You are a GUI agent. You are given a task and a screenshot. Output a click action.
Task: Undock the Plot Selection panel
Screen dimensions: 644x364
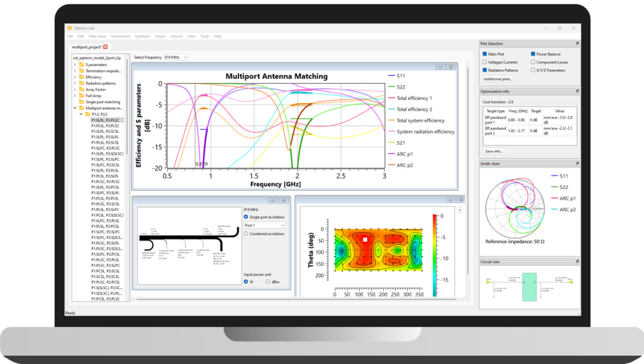click(x=577, y=43)
